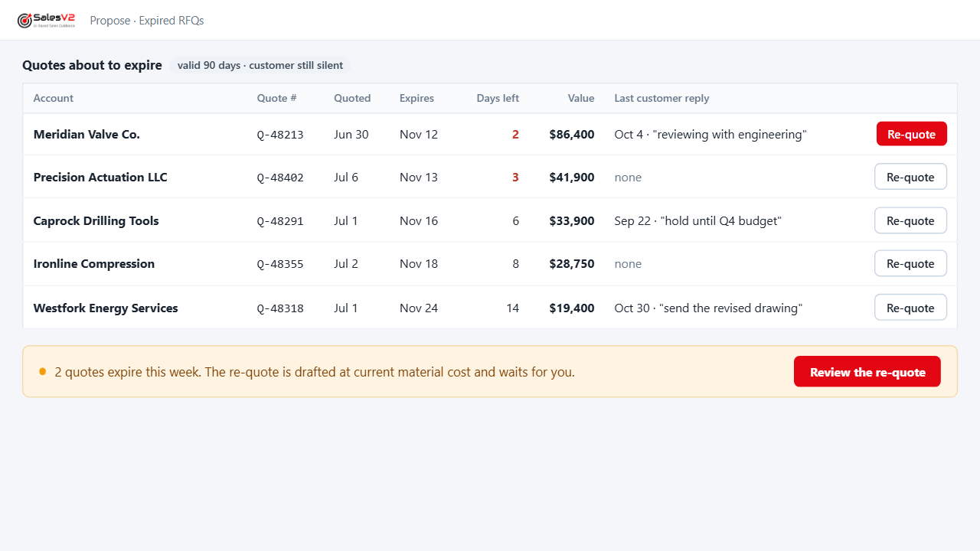Re-quote Caprock Drilling Tools
Image resolution: width=980 pixels, height=551 pixels.
[x=910, y=220]
